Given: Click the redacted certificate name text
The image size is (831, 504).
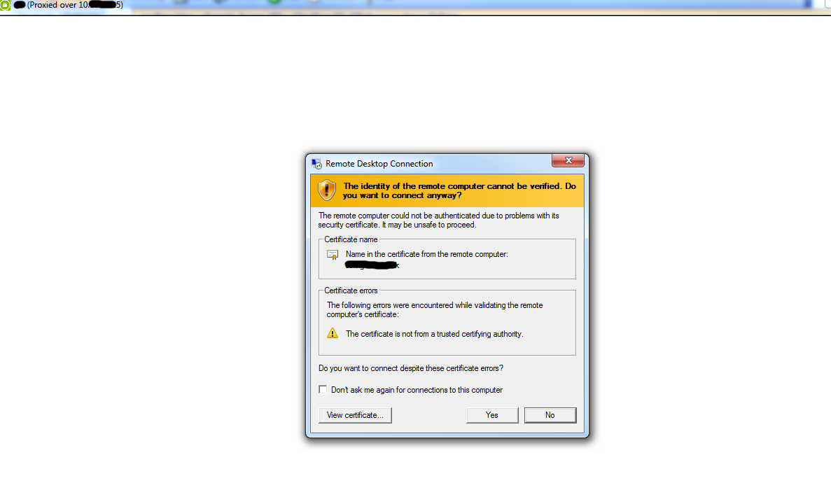Looking at the screenshot, I should click(x=372, y=265).
